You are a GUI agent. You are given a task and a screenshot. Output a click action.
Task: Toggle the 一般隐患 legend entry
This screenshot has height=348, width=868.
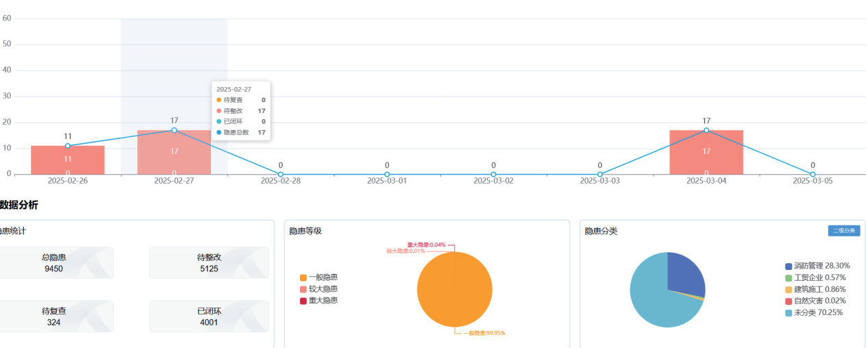tap(319, 277)
